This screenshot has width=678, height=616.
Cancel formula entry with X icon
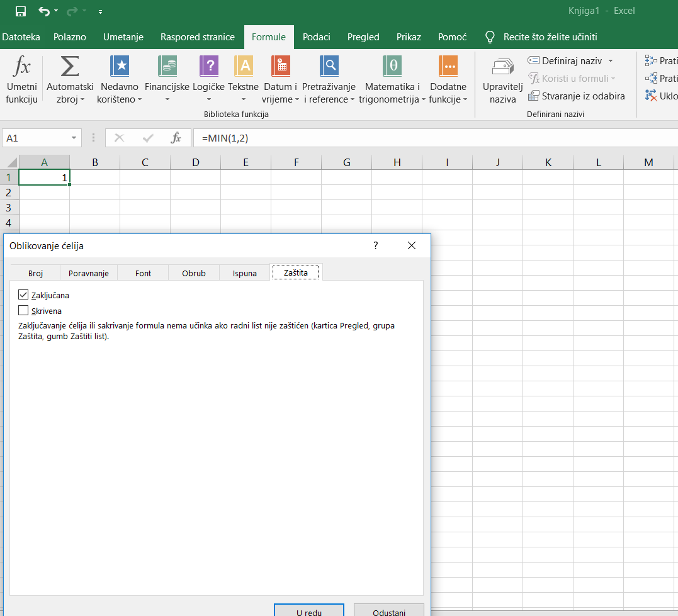(120, 138)
